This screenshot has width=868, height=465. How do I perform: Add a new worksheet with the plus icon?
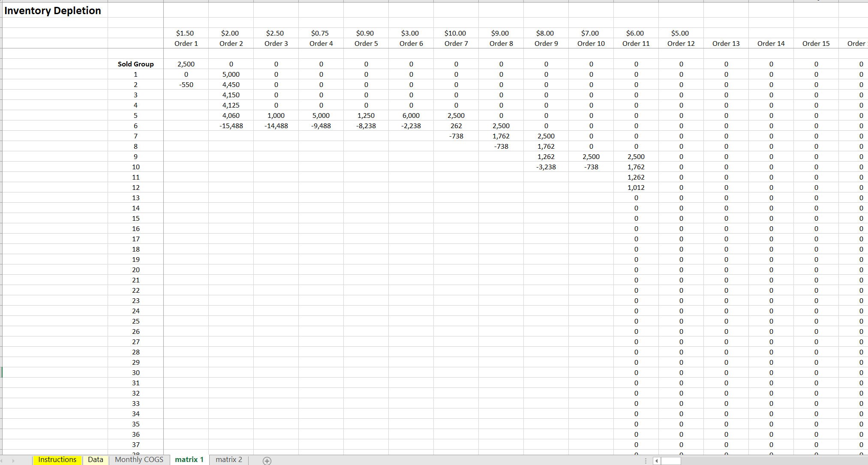(x=267, y=460)
